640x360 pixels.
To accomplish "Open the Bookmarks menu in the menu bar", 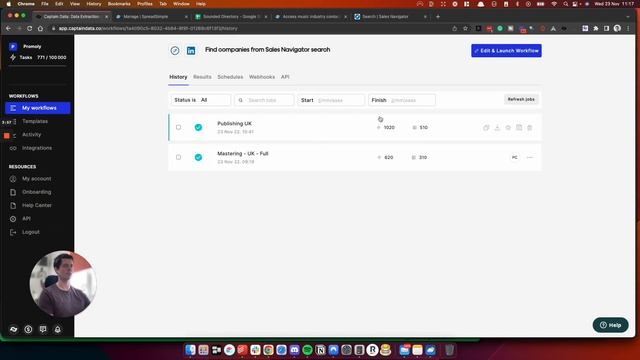I will 119,4.
